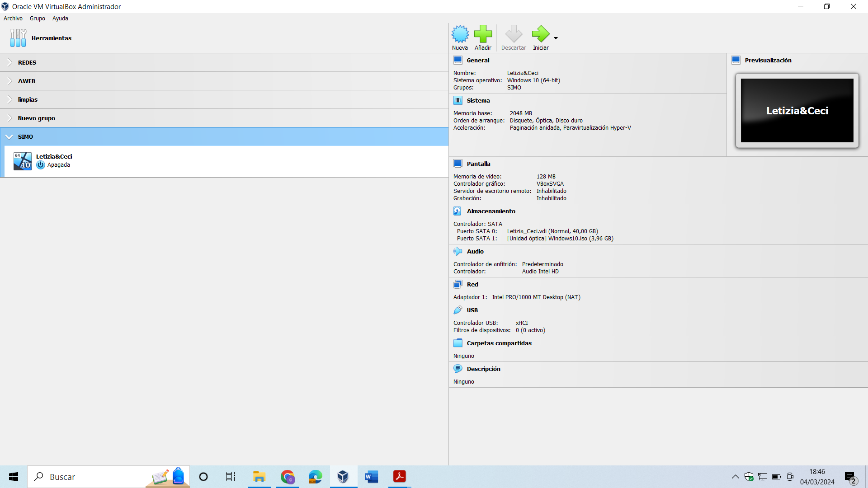Click the USB section icon
Image resolution: width=868 pixels, height=488 pixels.
458,310
